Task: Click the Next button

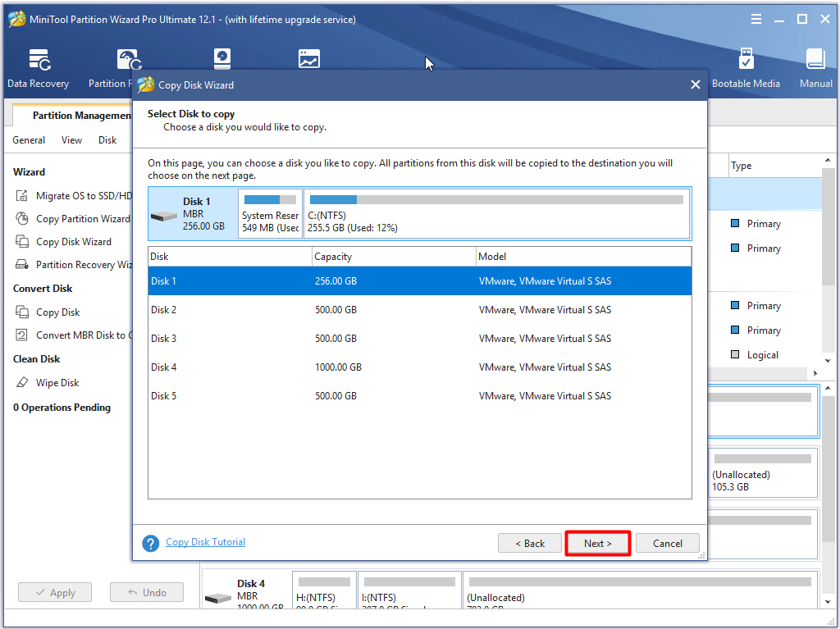Action: [x=597, y=543]
